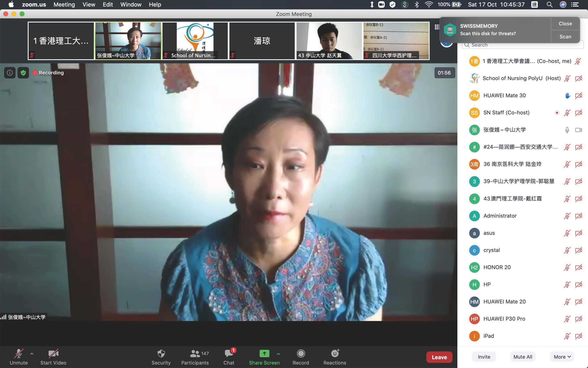588x368 pixels.
Task: Unmute the microphone
Action: click(19, 354)
